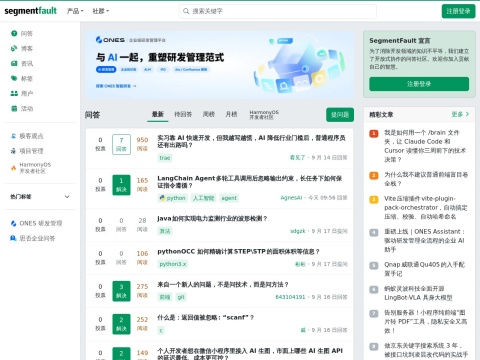Open 问答 icon in the sidebar
This screenshot has width=480, height=360.
[x=14, y=33]
